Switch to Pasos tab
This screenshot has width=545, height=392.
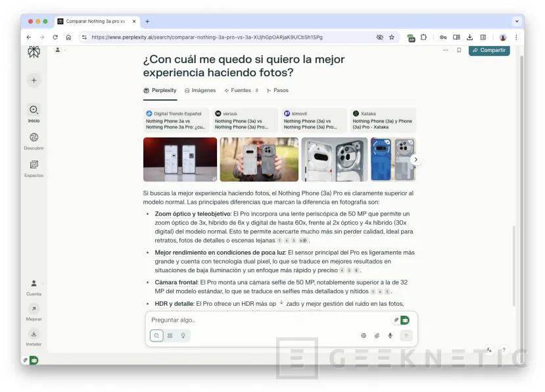(x=277, y=90)
